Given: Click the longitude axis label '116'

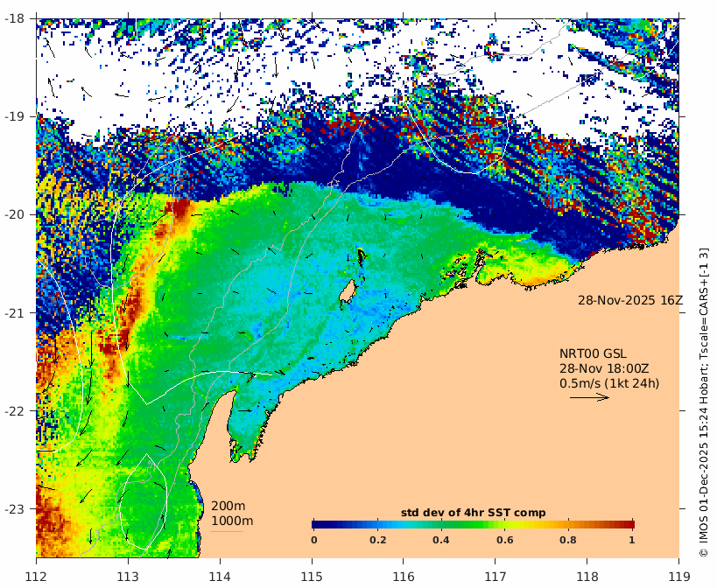Looking at the screenshot, I should [x=404, y=576].
